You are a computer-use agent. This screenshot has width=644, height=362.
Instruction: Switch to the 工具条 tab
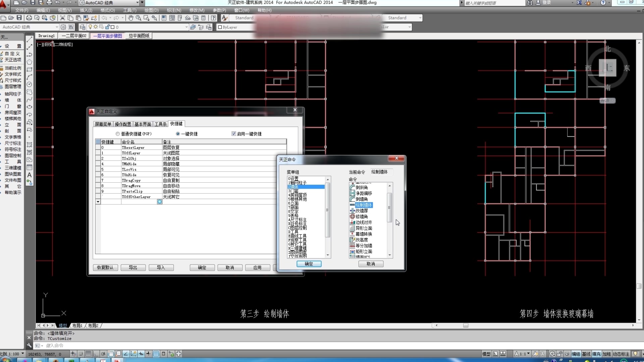pyautogui.click(x=160, y=124)
